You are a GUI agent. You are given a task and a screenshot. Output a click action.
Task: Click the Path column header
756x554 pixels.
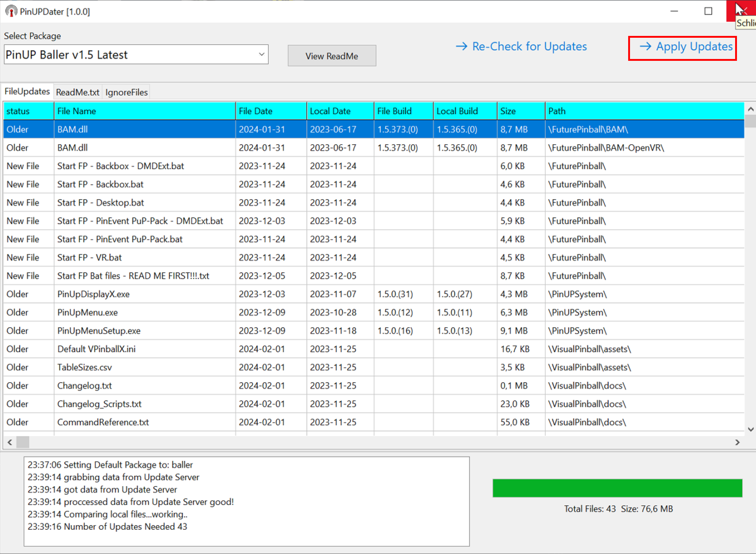point(645,111)
